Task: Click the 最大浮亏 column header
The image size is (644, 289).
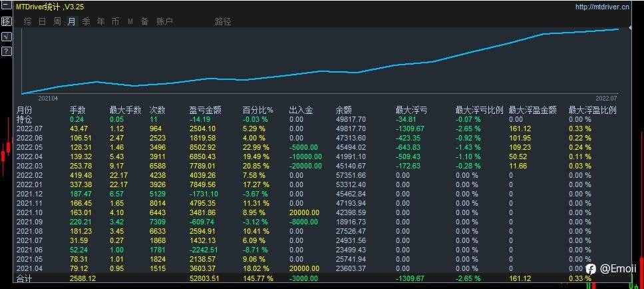Action: 412,110
